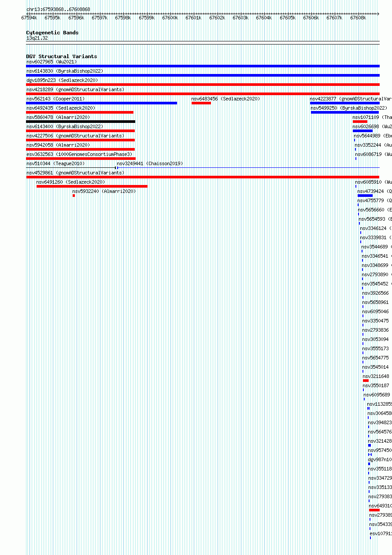Select the nsv4227506 (gnomADStructuralVariants) label
Viewport: 392px width, 555px height.
click(x=75, y=136)
